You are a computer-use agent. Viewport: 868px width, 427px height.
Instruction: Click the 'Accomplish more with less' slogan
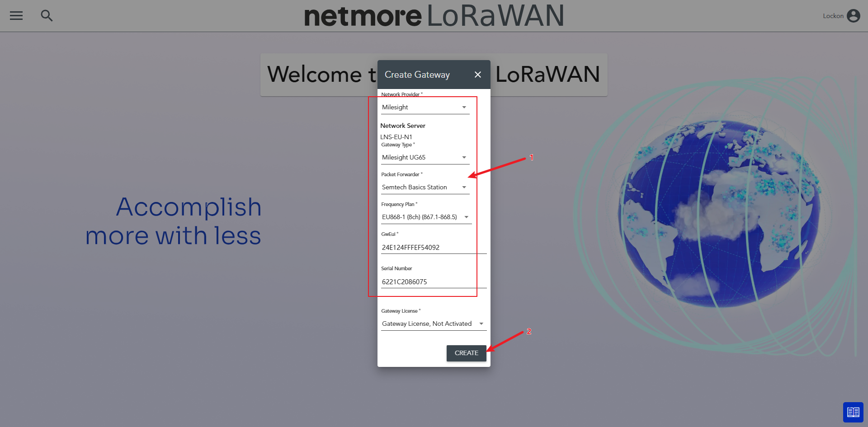[x=174, y=221]
